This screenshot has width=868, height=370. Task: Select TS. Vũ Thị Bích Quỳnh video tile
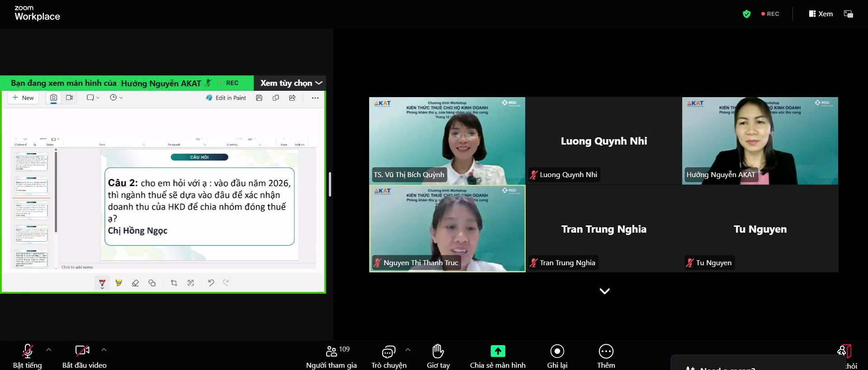click(447, 141)
